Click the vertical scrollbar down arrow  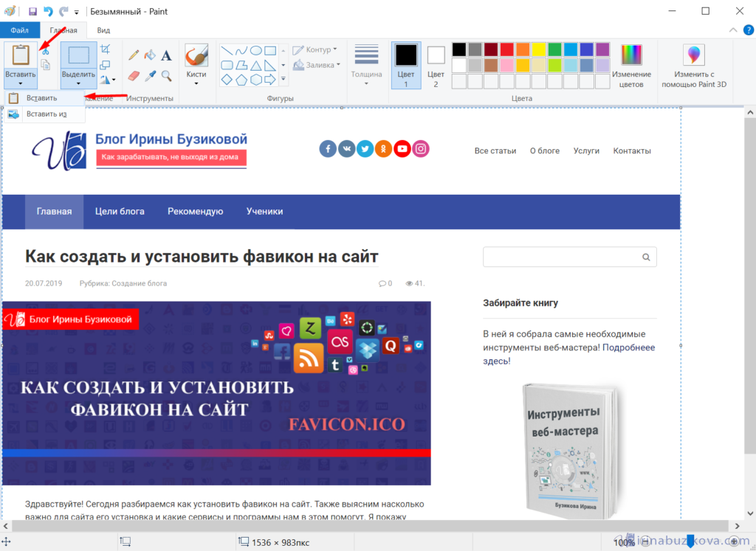[x=749, y=513]
